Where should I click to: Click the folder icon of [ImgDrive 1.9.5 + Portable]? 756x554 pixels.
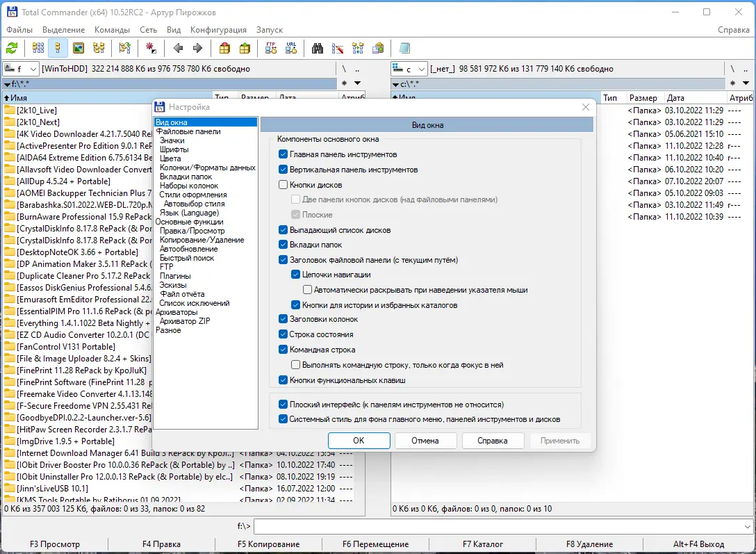pos(10,441)
